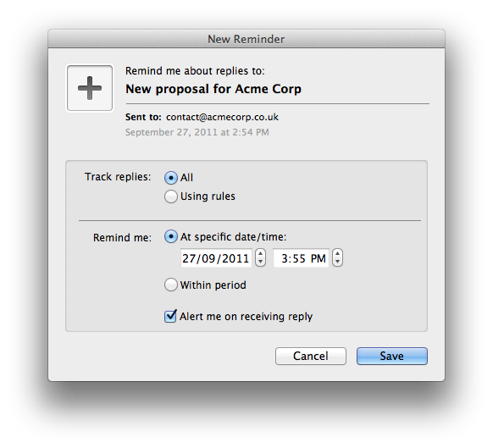Choose Using rules for tracking replies

171,196
